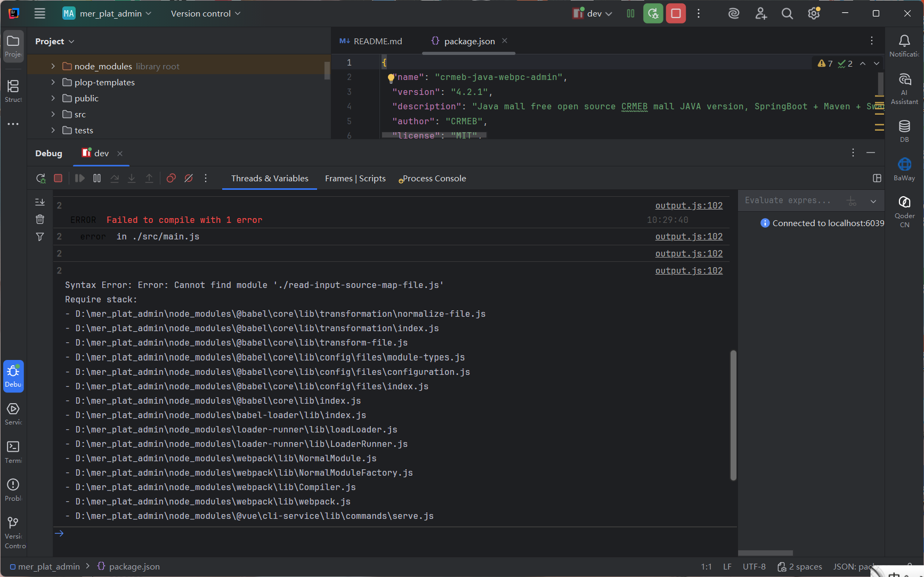Open the console filter icon
Image resolution: width=924 pixels, height=577 pixels.
(x=40, y=237)
